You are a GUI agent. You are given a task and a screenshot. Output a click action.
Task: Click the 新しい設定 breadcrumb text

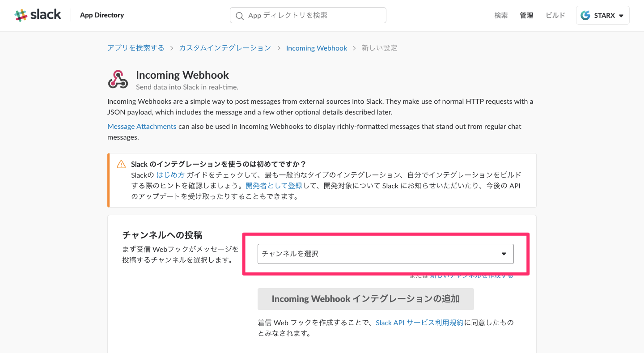[379, 48]
